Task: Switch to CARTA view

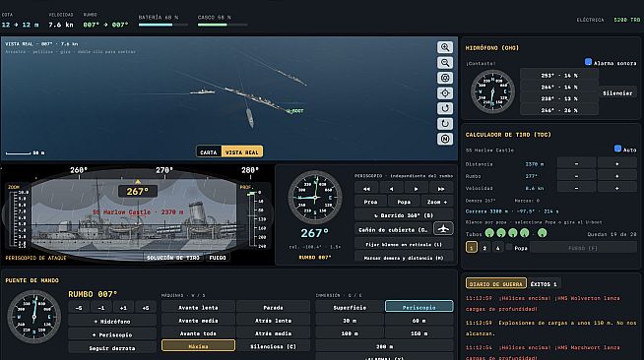Action: tap(209, 151)
